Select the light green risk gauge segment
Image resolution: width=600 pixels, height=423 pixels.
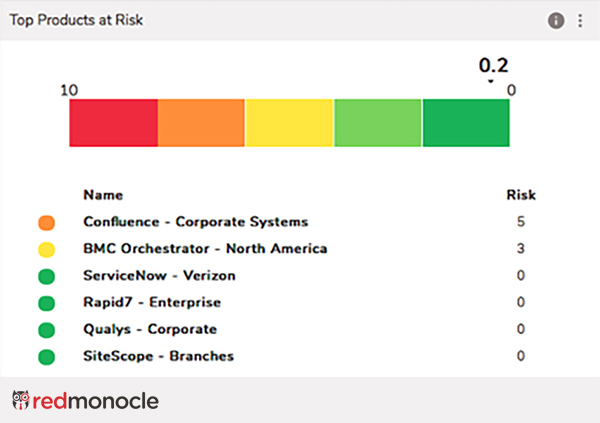coord(377,123)
